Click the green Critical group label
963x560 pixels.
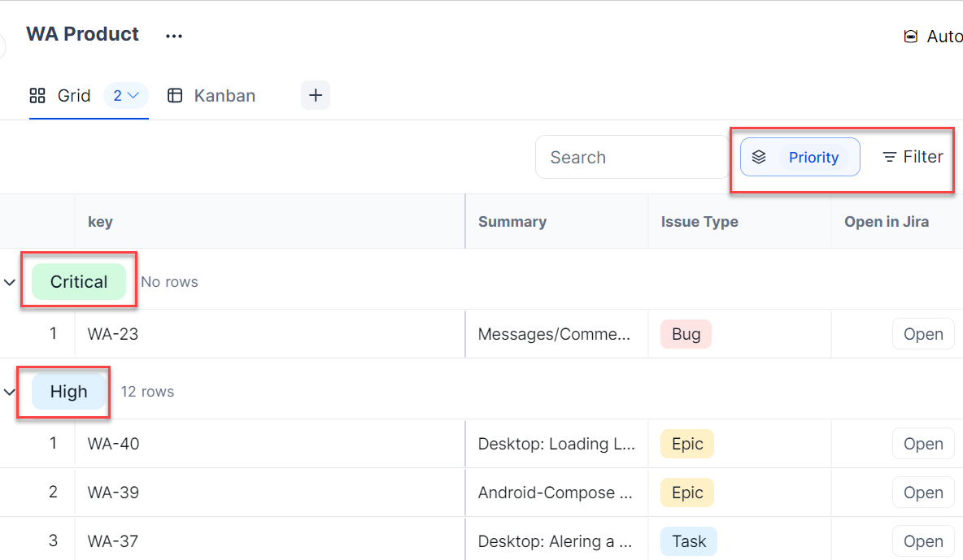[x=79, y=282]
